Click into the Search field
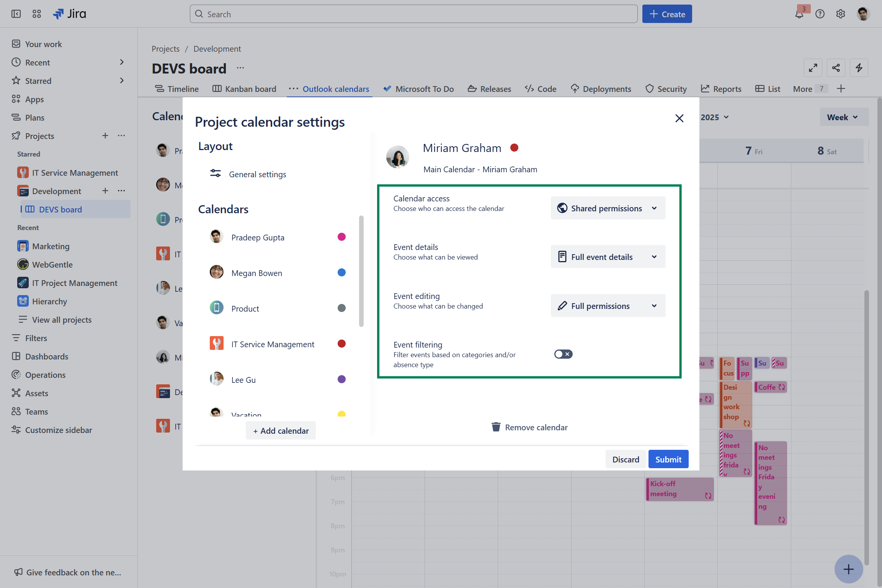This screenshot has width=882, height=588. tap(413, 14)
